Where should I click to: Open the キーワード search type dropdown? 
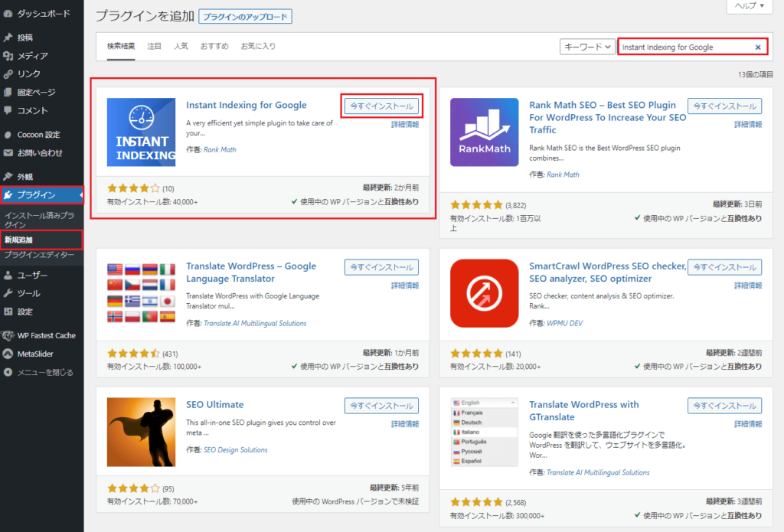click(x=587, y=47)
